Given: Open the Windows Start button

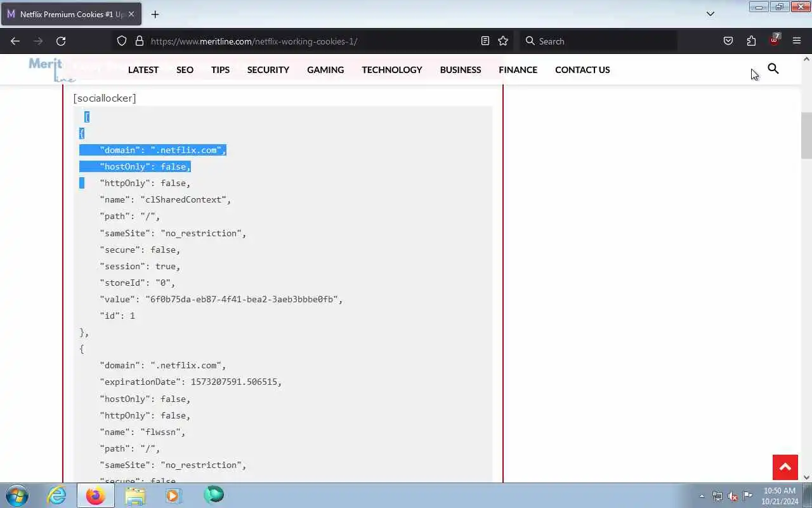Looking at the screenshot, I should pyautogui.click(x=16, y=495).
